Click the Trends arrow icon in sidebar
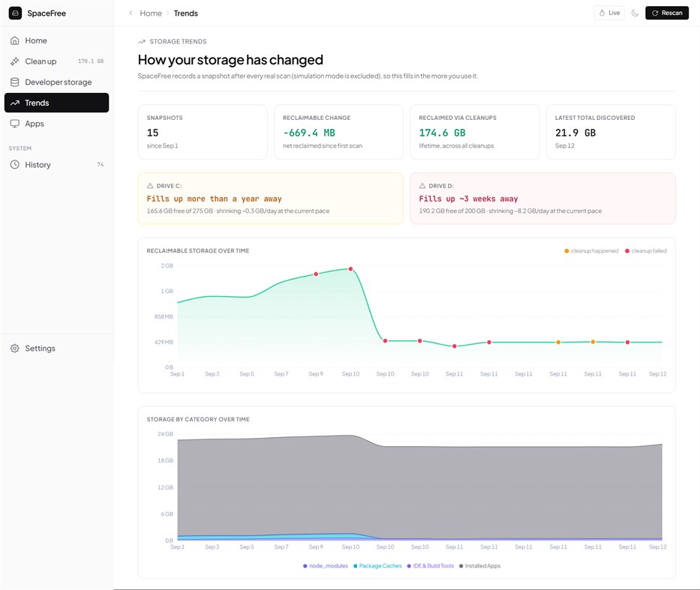 pyautogui.click(x=15, y=103)
